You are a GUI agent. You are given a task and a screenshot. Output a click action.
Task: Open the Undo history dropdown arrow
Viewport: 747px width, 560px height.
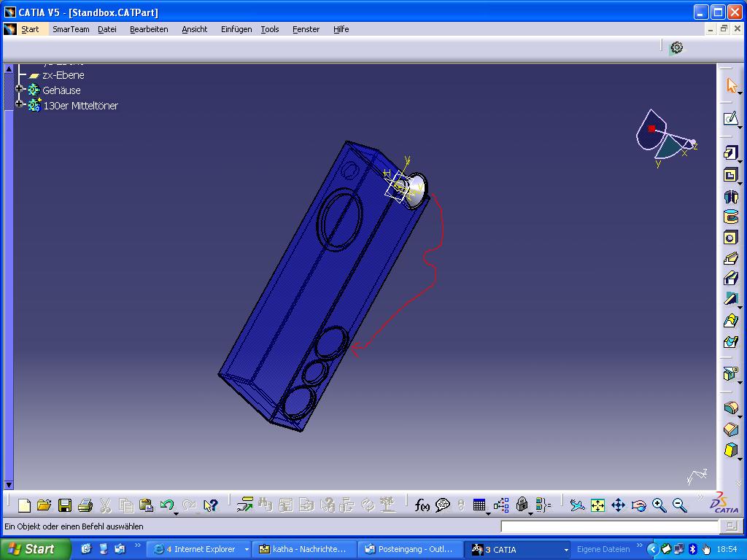[176, 513]
